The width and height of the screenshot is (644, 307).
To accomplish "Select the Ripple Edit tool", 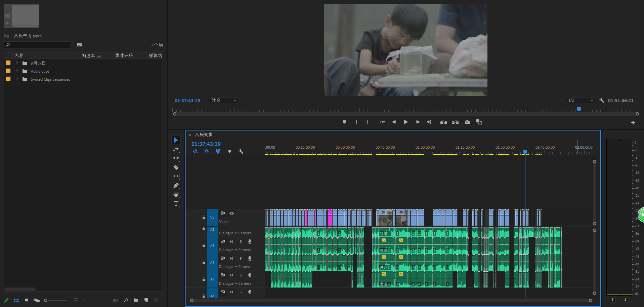I will (x=176, y=158).
